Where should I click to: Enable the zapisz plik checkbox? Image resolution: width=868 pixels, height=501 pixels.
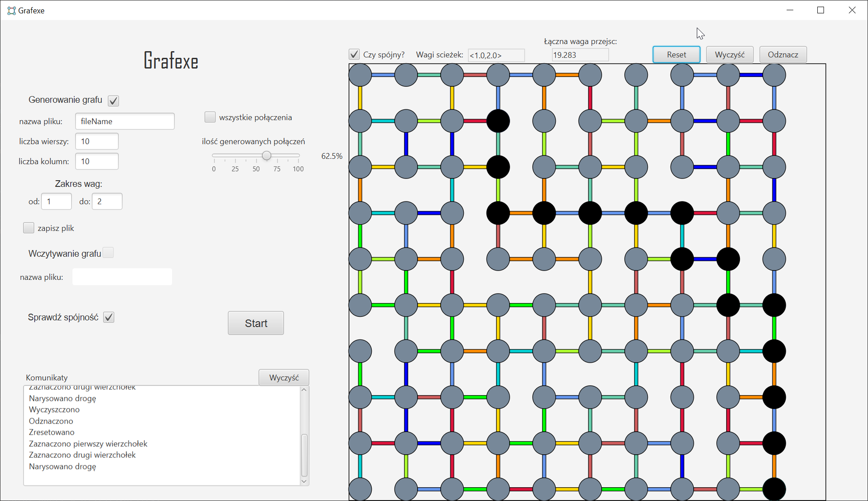click(28, 227)
